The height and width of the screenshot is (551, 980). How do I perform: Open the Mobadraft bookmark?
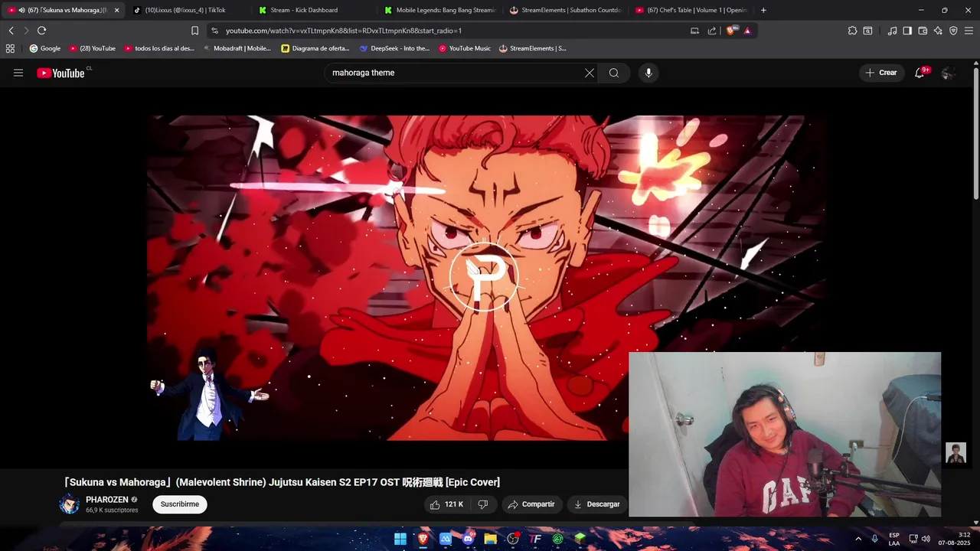[237, 48]
